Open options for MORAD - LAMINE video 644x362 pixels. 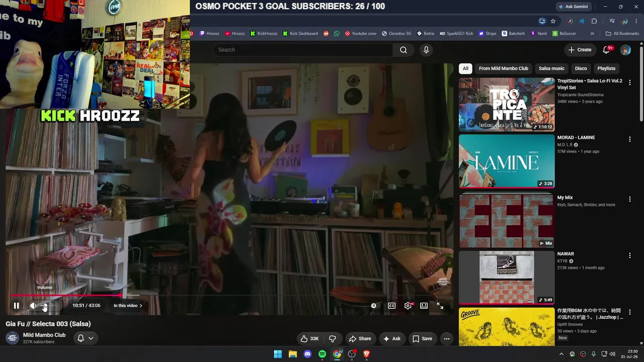coord(630,139)
